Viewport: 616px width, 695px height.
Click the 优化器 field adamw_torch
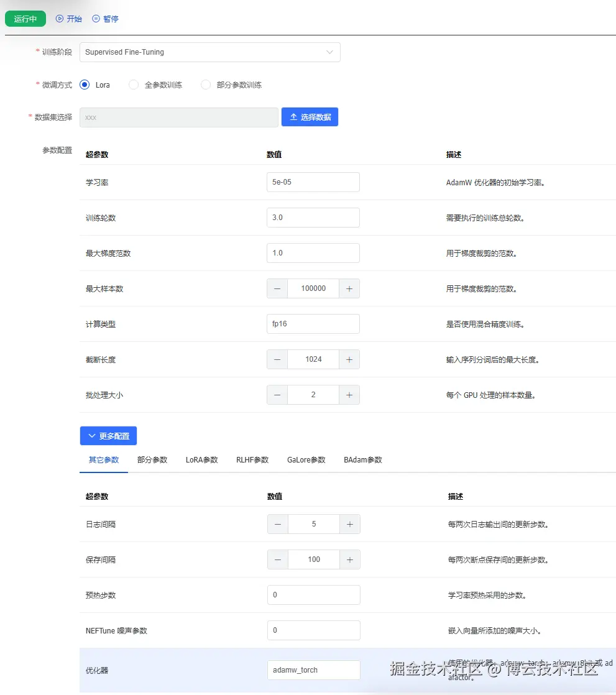(314, 670)
